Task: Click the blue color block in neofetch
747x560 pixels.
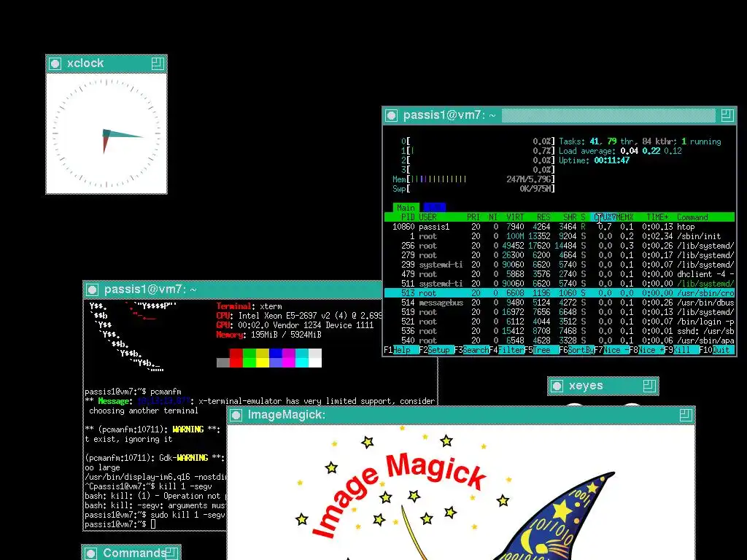Action: 275,358
